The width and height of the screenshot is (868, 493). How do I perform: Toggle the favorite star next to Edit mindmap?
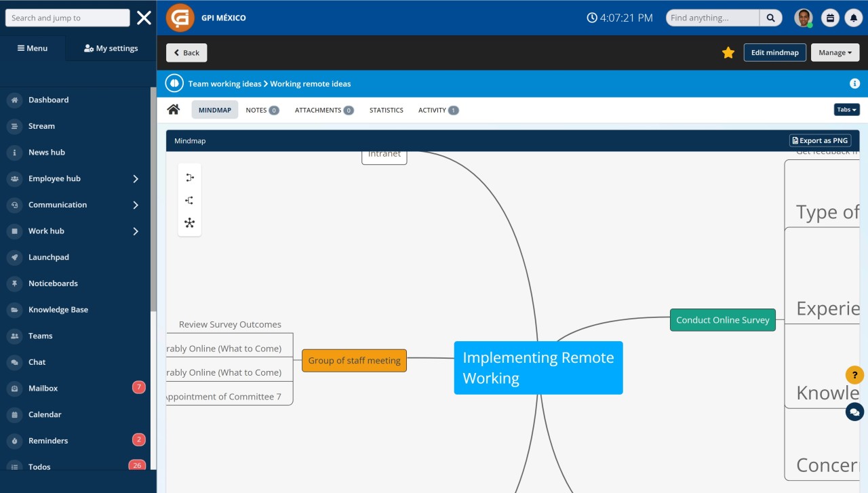[728, 52]
